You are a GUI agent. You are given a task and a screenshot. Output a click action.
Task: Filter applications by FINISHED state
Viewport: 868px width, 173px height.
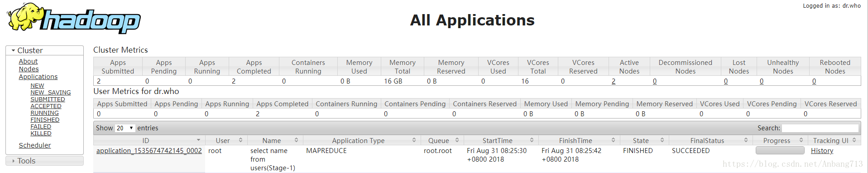(45, 119)
